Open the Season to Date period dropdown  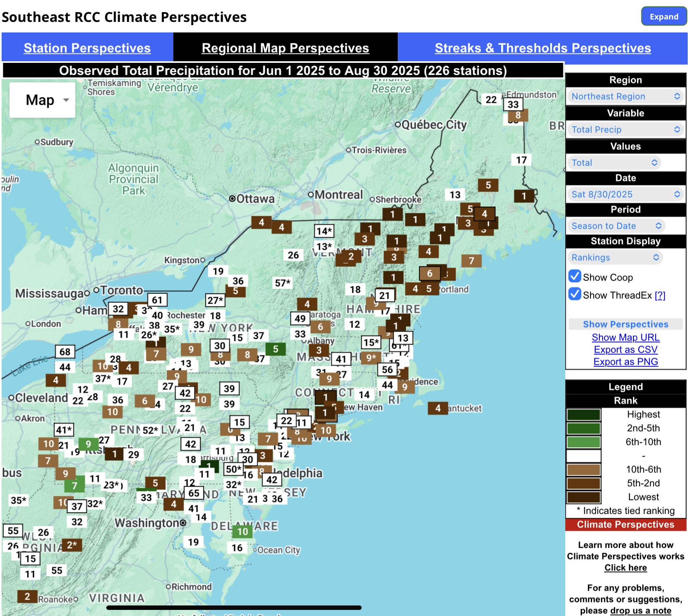(x=616, y=226)
